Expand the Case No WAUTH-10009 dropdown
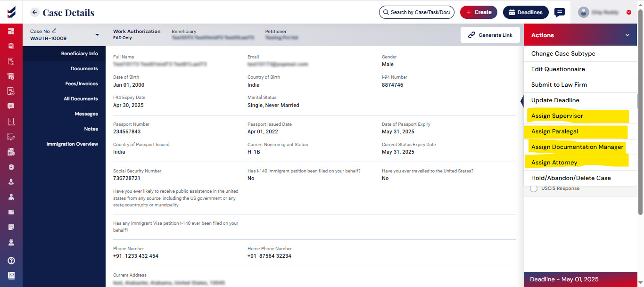The width and height of the screenshot is (644, 287). point(97,35)
